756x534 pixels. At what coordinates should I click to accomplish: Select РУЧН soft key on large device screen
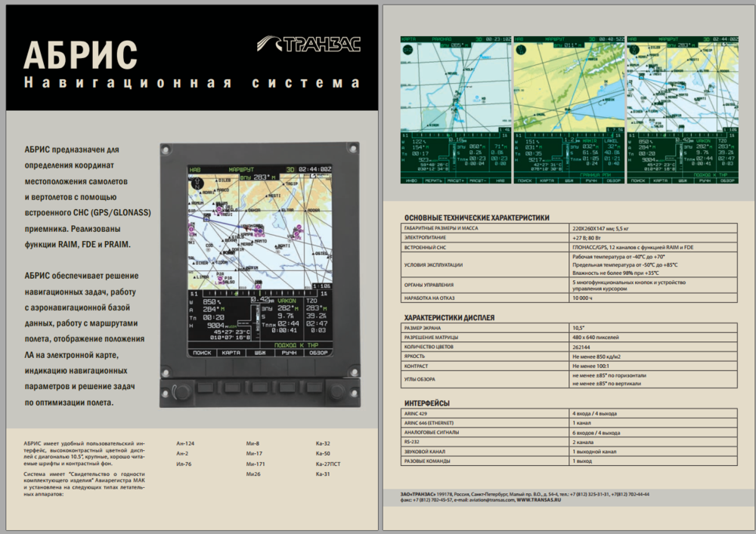(x=289, y=353)
